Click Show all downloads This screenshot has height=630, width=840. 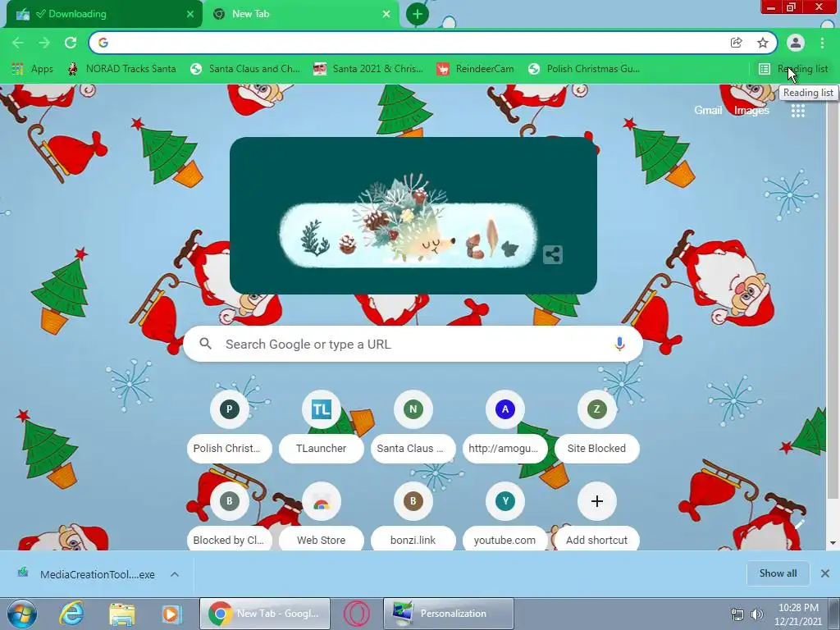(x=778, y=573)
